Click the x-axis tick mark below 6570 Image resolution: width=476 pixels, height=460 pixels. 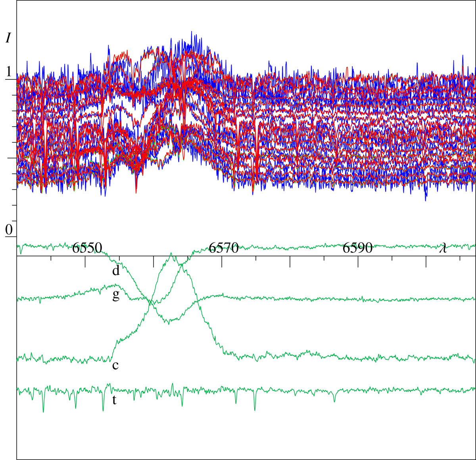[x=222, y=261]
